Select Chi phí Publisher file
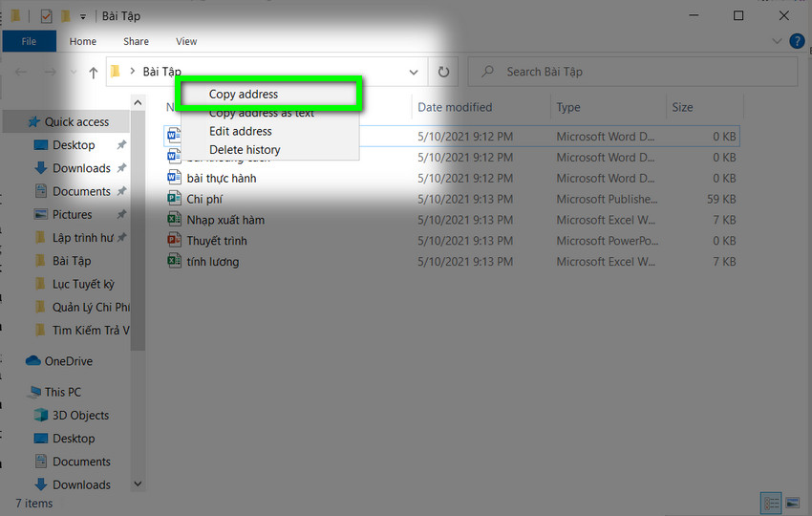The height and width of the screenshot is (516, 812). point(204,199)
